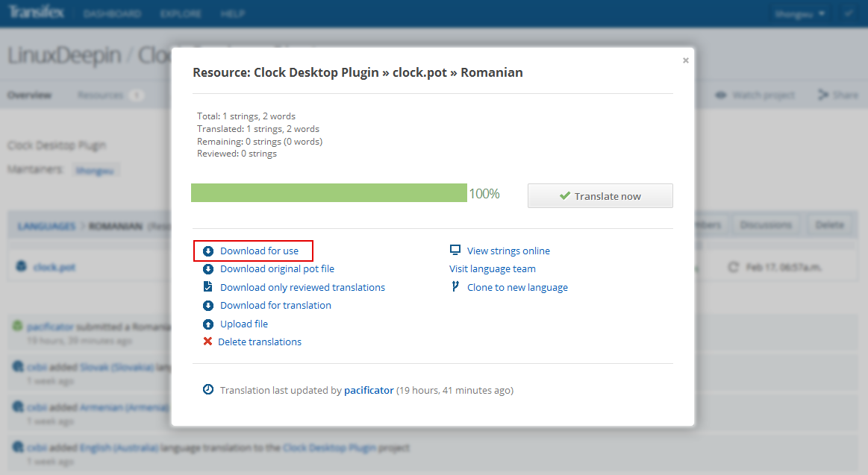Switch to the Overview tab behind the dialog
Viewport: 868px width, 475px height.
point(29,95)
